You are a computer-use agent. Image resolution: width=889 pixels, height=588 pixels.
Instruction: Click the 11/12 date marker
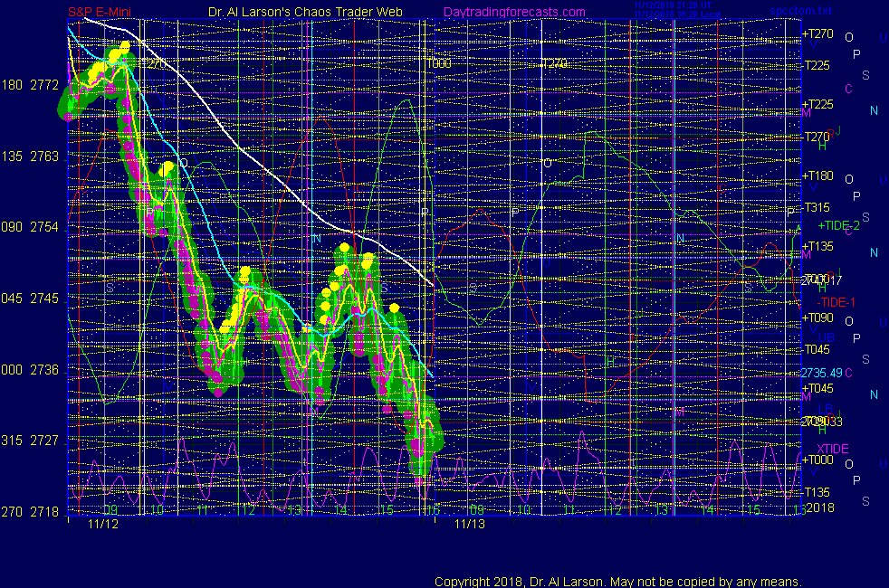(103, 524)
